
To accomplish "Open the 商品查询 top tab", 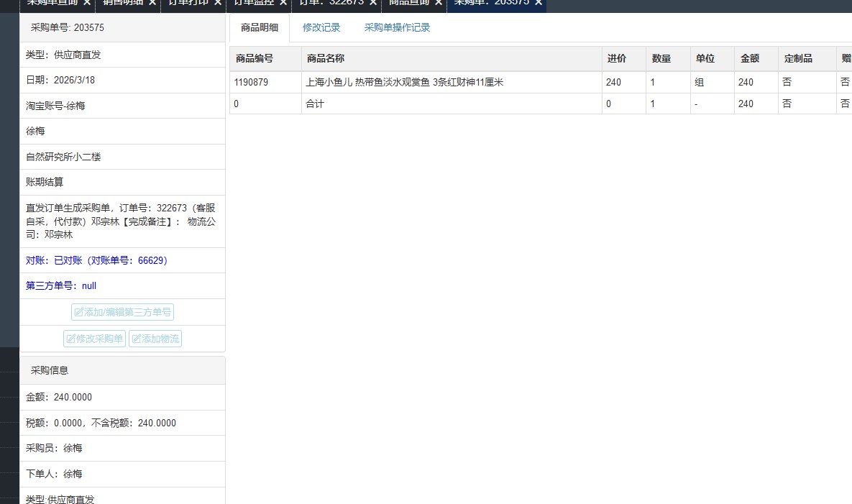I will click(408, 3).
